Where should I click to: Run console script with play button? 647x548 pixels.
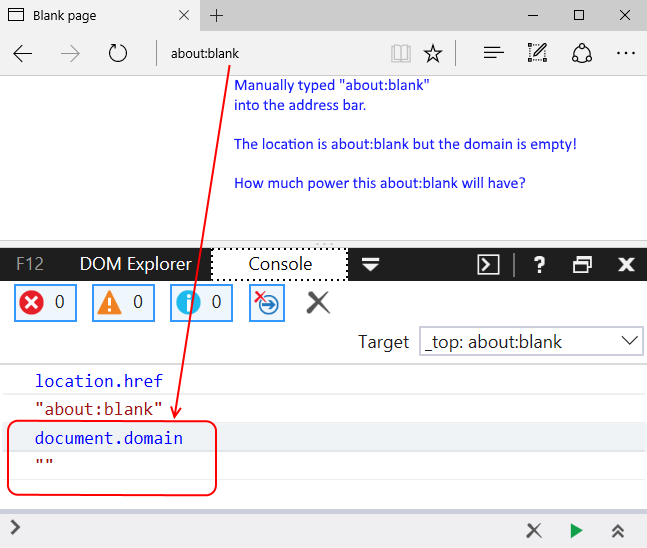[x=576, y=531]
